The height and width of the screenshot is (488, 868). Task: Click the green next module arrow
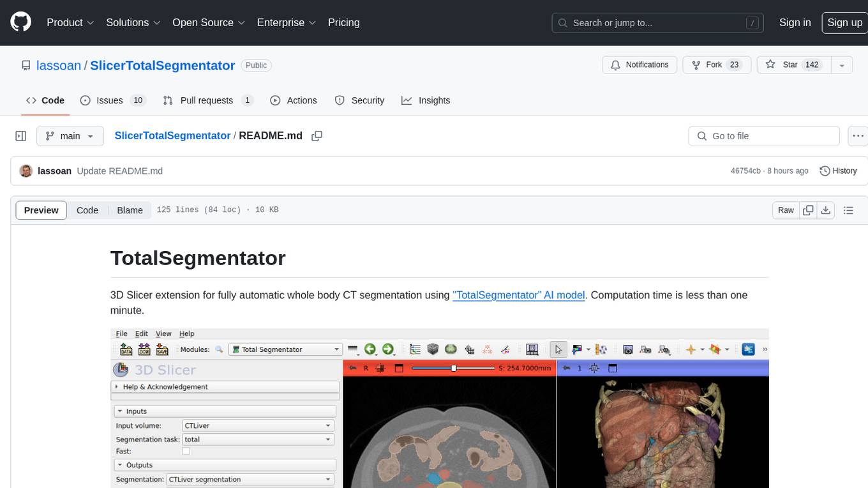[x=387, y=349]
